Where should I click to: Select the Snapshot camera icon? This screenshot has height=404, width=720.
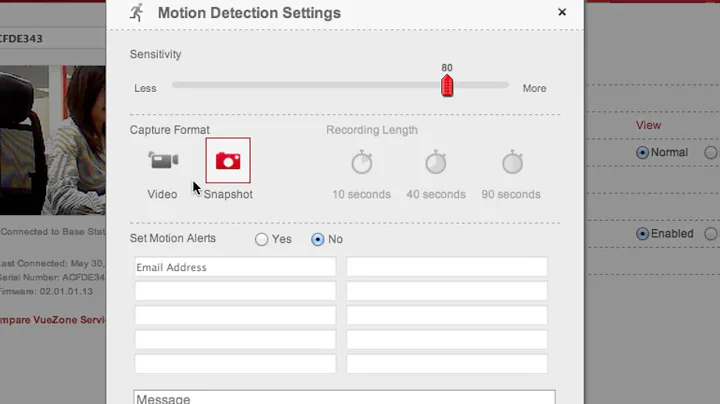coord(228,160)
